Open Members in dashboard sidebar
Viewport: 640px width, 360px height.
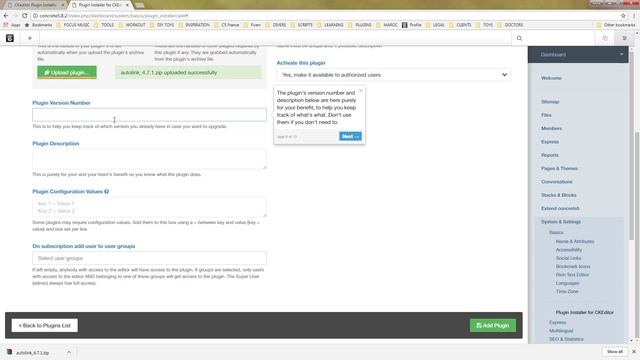click(551, 128)
